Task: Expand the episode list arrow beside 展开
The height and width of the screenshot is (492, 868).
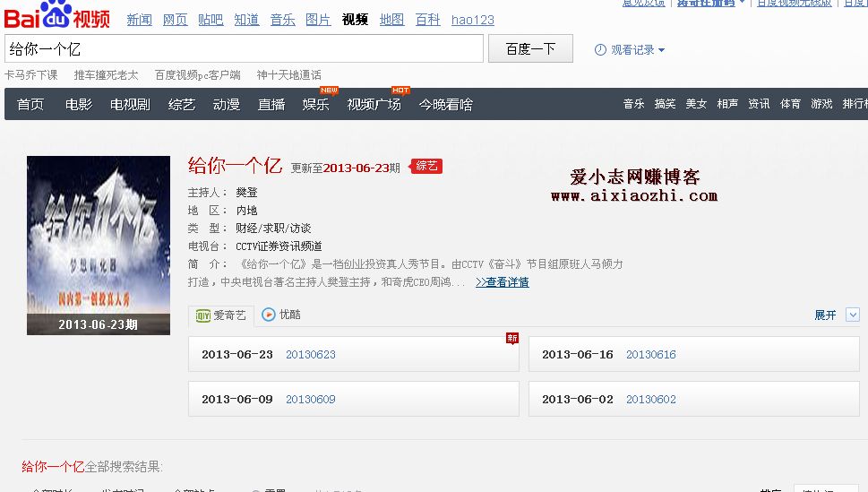Action: point(853,315)
